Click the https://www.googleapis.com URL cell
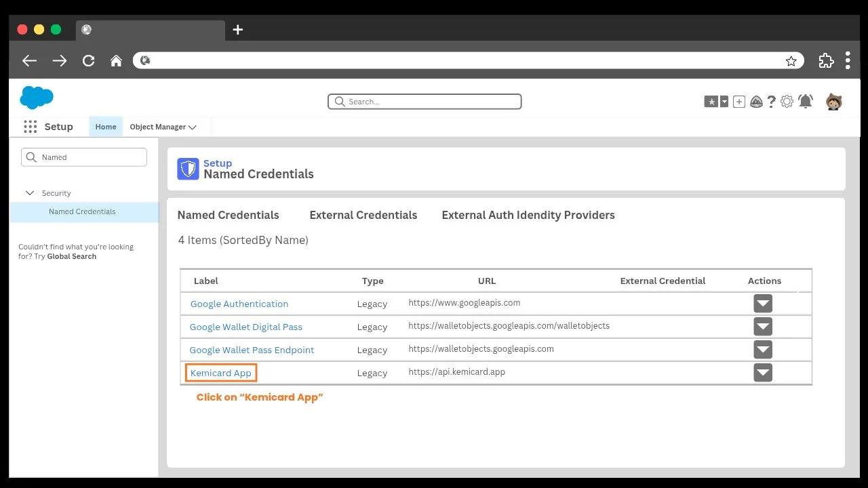Viewport: 868px width, 488px height. pyautogui.click(x=465, y=303)
